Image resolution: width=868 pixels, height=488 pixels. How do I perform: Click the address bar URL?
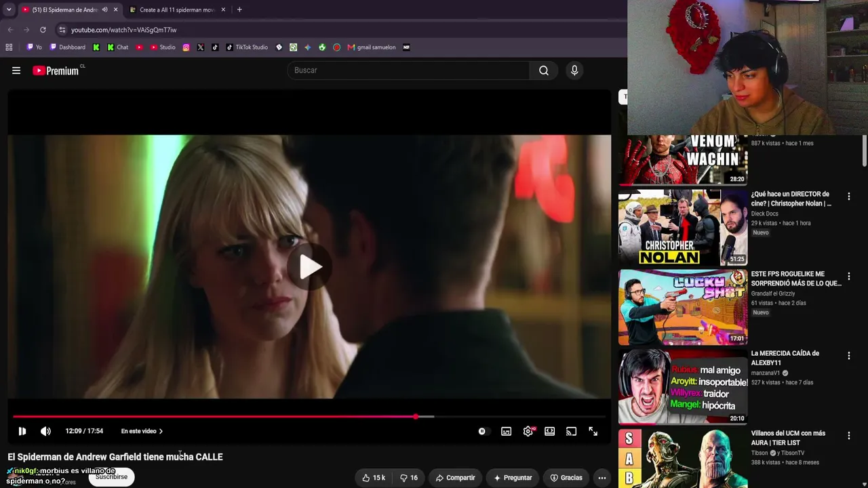(124, 30)
